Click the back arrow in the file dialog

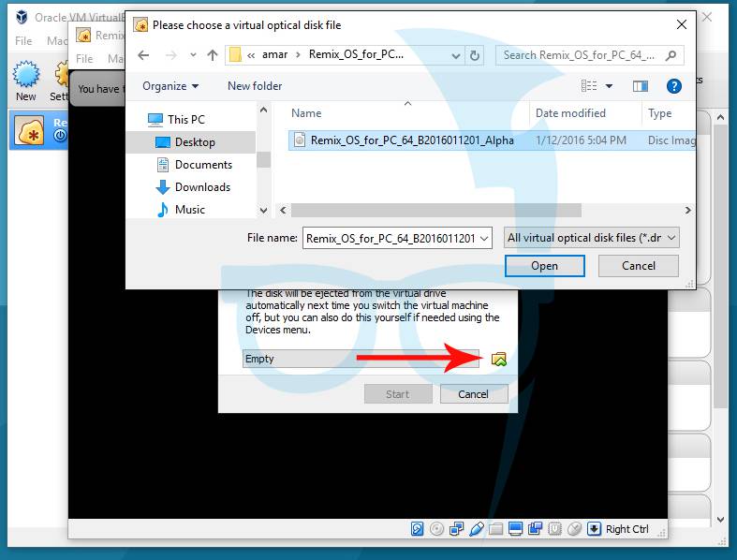(144, 55)
